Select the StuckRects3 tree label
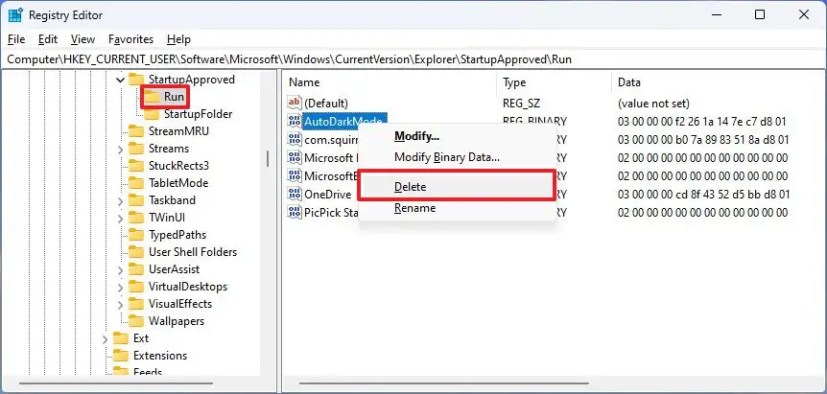This screenshot has height=394, width=827. click(x=179, y=166)
